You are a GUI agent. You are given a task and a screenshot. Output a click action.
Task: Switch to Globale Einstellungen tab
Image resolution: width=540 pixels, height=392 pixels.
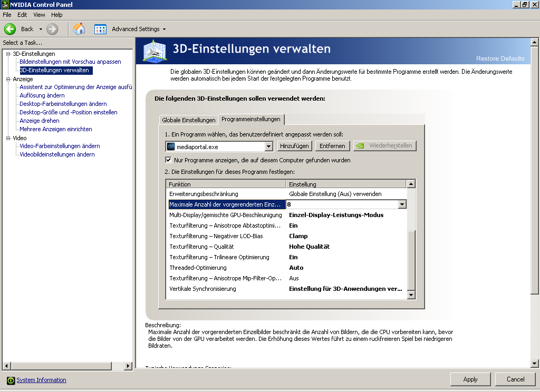[x=188, y=120]
